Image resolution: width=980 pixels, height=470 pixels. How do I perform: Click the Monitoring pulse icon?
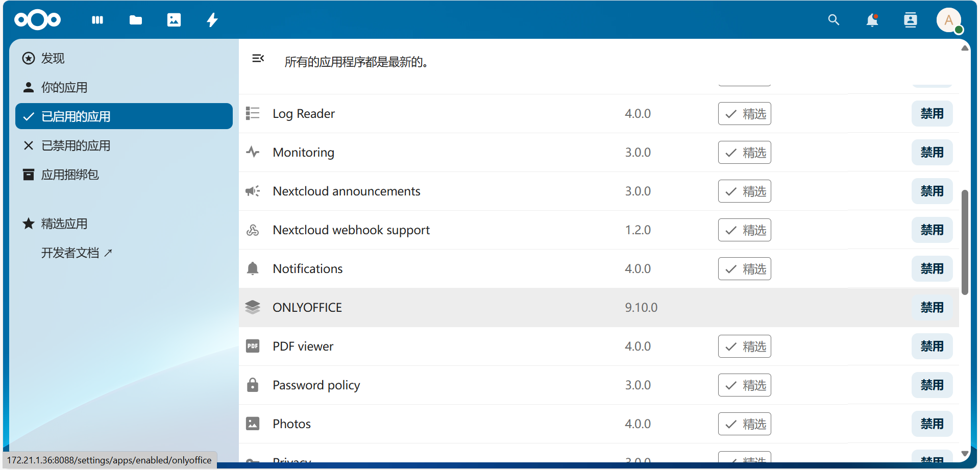pyautogui.click(x=253, y=152)
